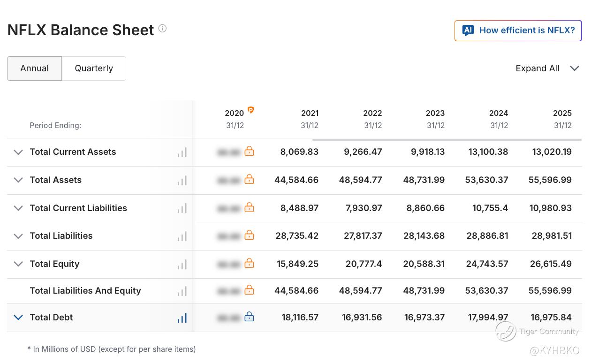Screen dimensions: 591x364
Task: Open chart icon for Total Current Assets
Action: [x=182, y=152]
